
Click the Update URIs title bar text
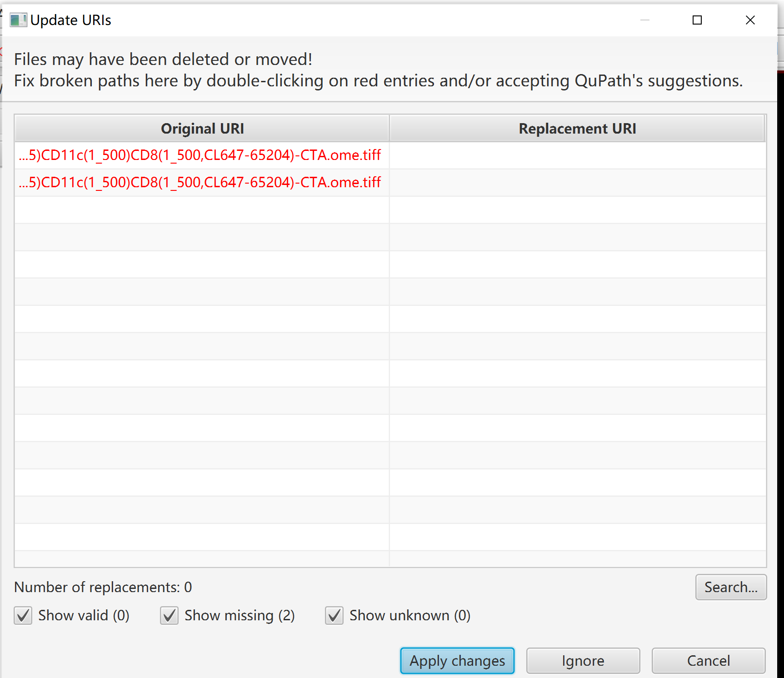coord(71,20)
